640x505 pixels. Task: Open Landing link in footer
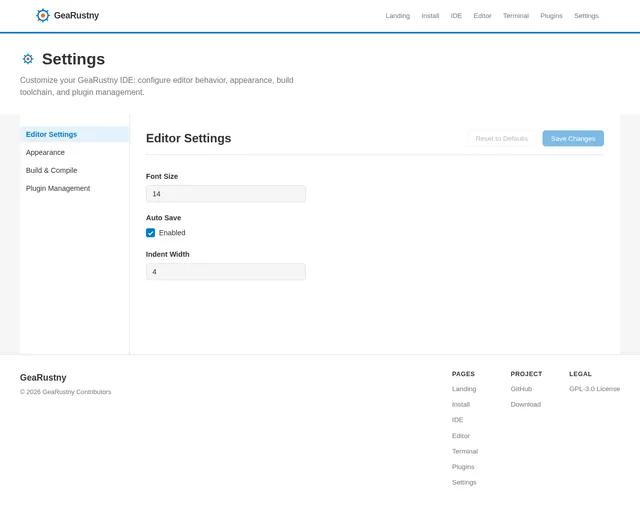[x=464, y=389]
